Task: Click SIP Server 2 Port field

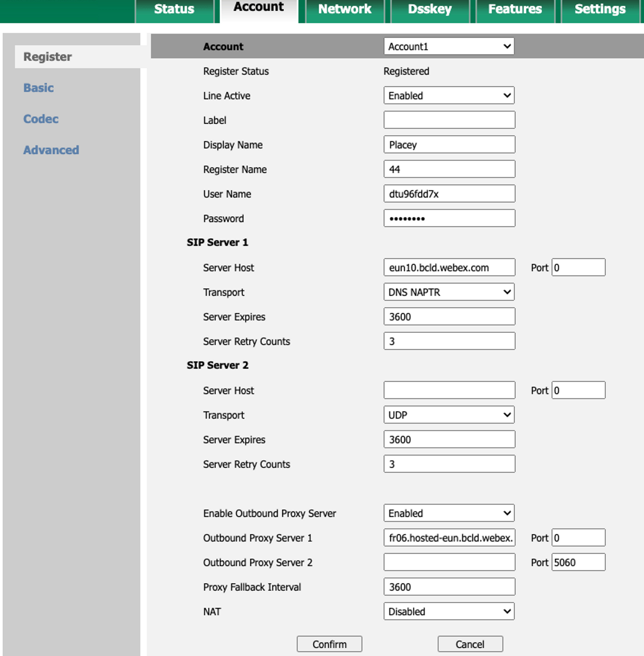Action: 578,390
